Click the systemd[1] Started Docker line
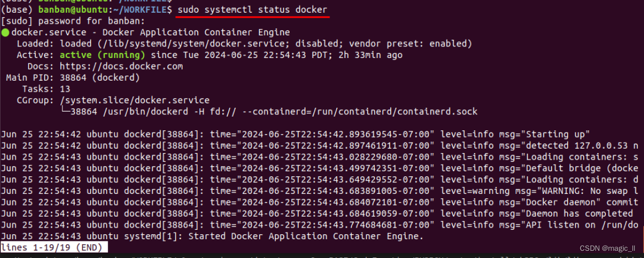Viewport: 644px width, 258px height. pos(212,236)
